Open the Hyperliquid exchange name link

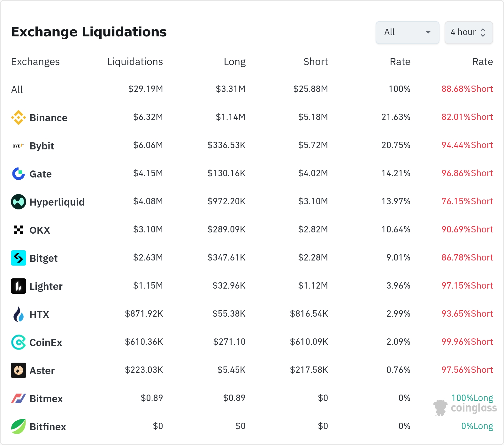57,202
